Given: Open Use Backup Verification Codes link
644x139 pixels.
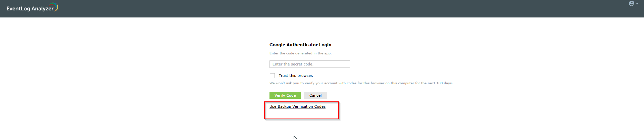Looking at the screenshot, I should 297,106.
